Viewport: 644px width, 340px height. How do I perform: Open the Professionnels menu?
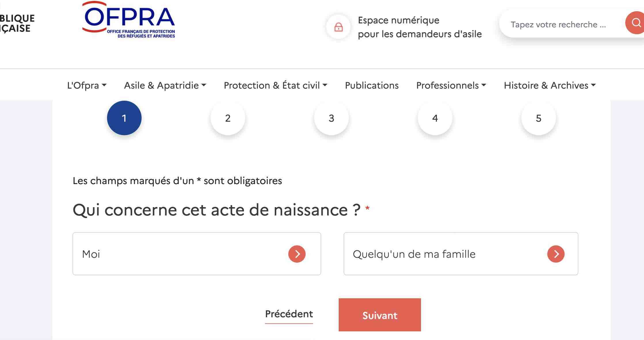pos(451,85)
